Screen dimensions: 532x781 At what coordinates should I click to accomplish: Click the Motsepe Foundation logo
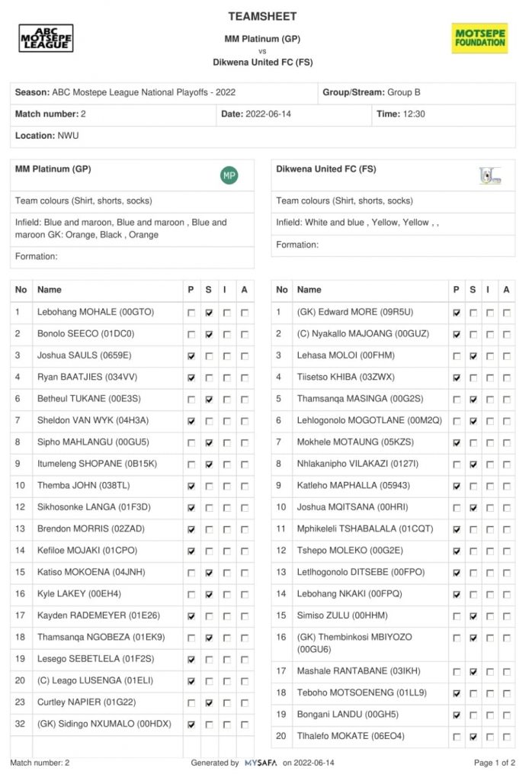(x=479, y=37)
